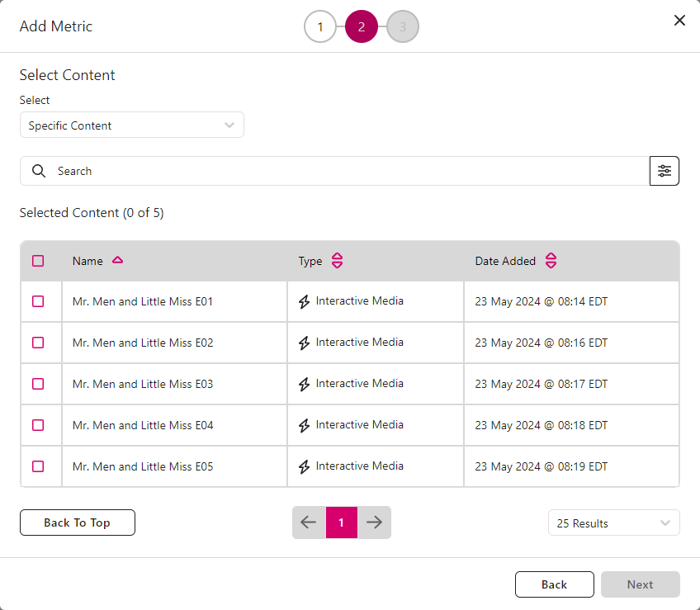
Task: Go to wizard step 1
Action: click(x=320, y=27)
